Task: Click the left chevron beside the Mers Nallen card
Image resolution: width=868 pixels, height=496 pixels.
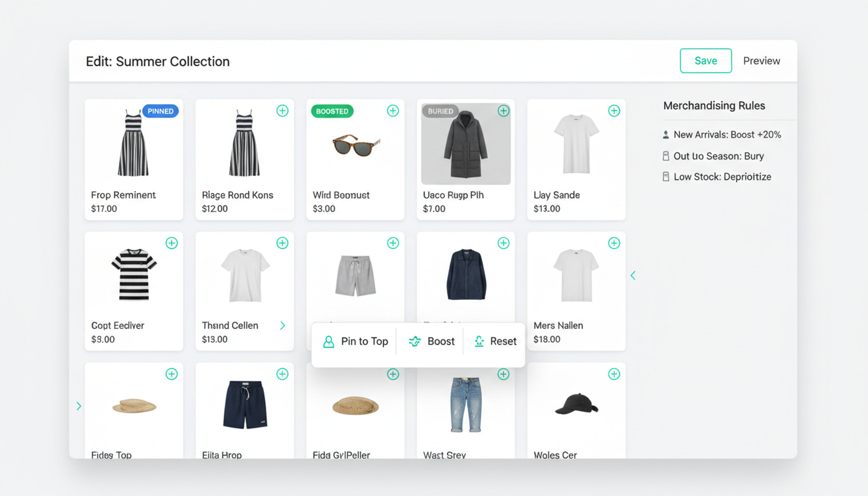Action: (x=633, y=276)
